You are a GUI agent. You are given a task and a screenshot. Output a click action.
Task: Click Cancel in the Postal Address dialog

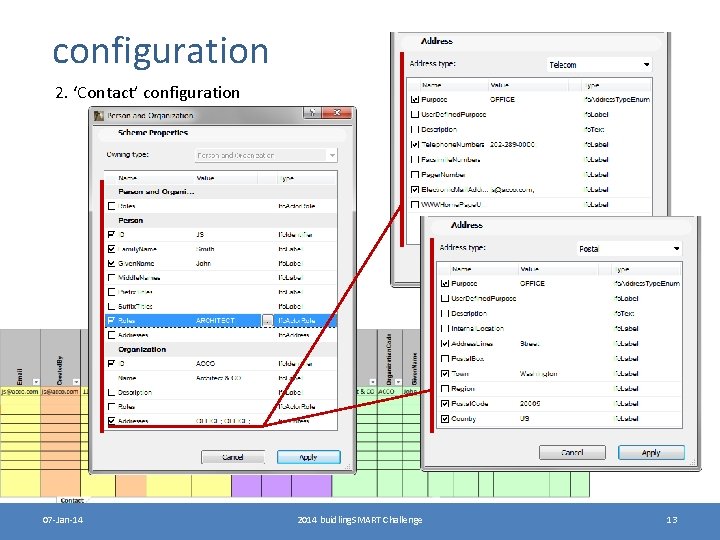pyautogui.click(x=572, y=452)
